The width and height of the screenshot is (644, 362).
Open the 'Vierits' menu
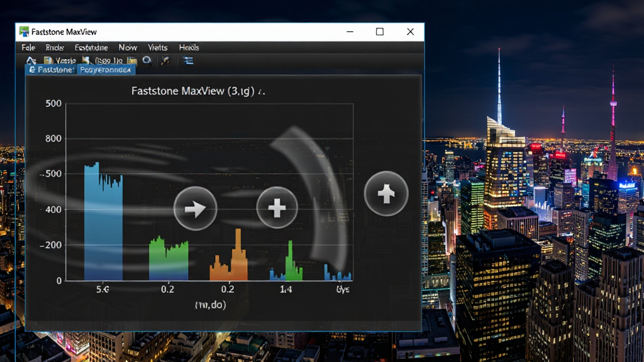point(158,48)
